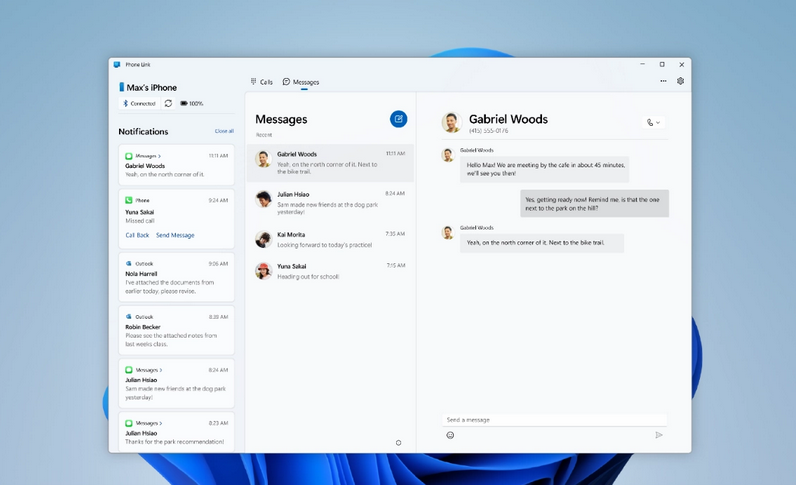This screenshot has width=796, height=485.
Task: Click the Messages heading in list pane
Action: pyautogui.click(x=281, y=119)
